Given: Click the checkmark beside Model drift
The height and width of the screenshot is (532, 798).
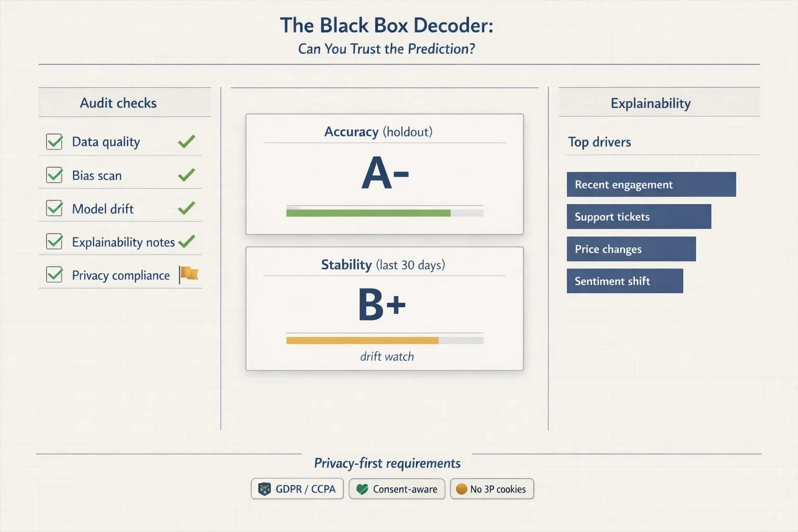Looking at the screenshot, I should [186, 208].
